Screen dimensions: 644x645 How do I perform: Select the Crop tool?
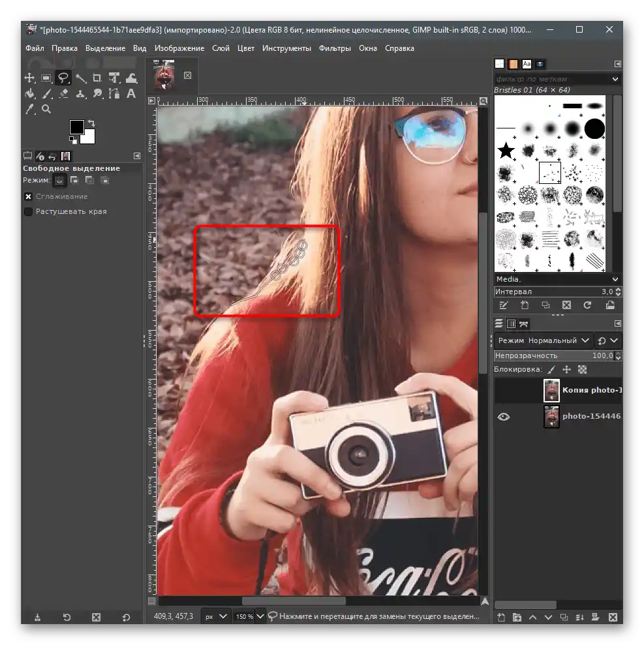[97, 78]
